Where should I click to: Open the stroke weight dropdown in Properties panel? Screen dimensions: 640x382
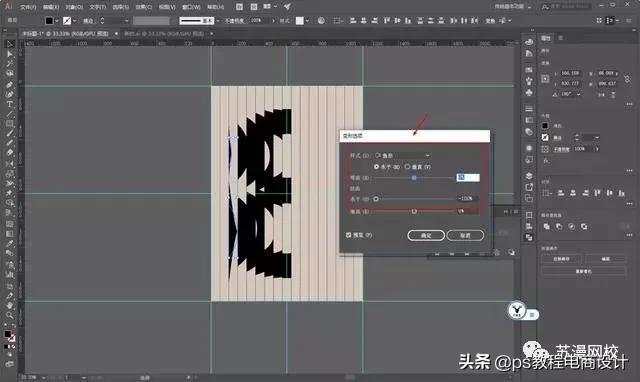click(597, 138)
